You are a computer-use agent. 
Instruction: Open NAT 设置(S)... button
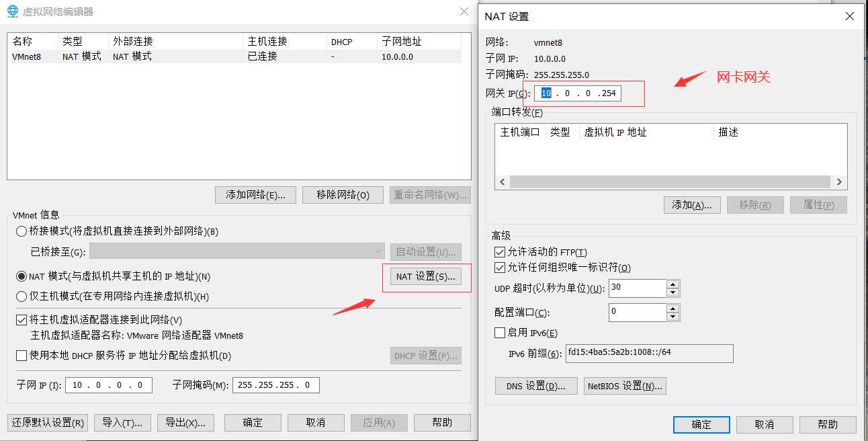click(x=426, y=276)
